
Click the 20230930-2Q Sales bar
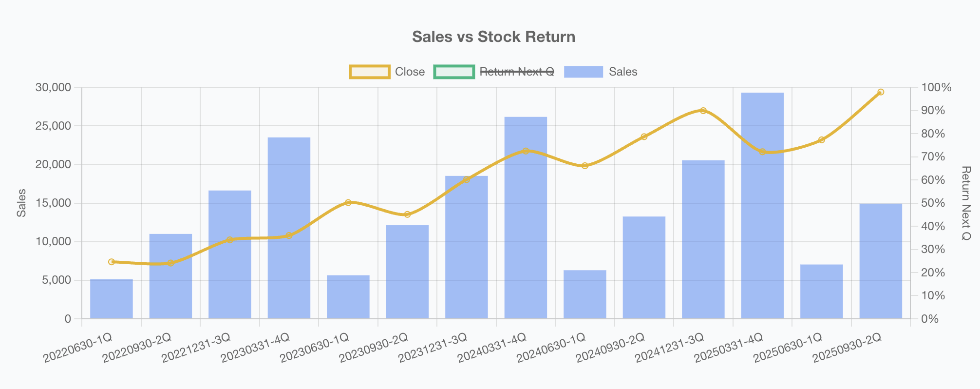point(407,272)
